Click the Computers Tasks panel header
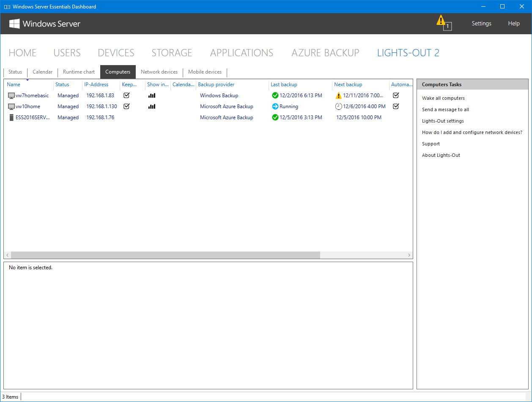The image size is (532, 402). [472, 85]
